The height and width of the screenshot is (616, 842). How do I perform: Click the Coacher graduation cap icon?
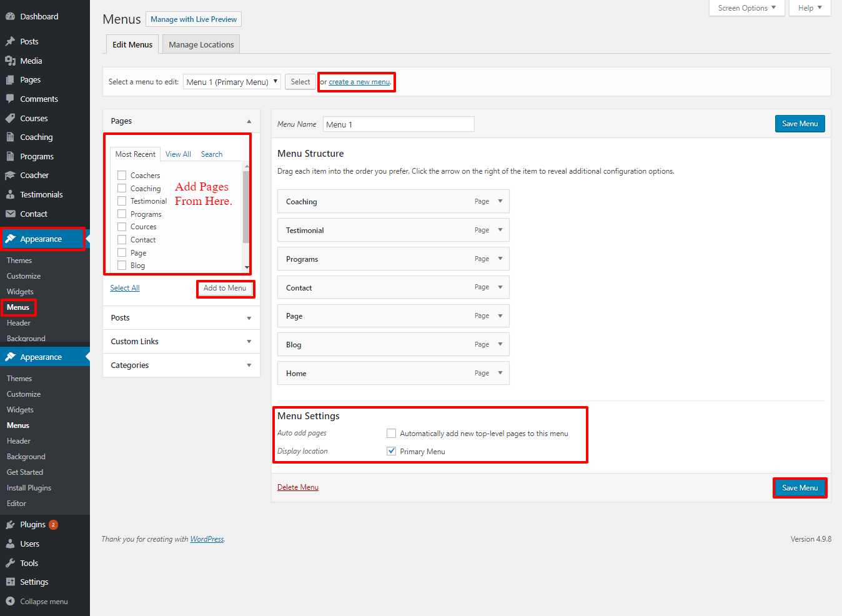pyautogui.click(x=10, y=176)
